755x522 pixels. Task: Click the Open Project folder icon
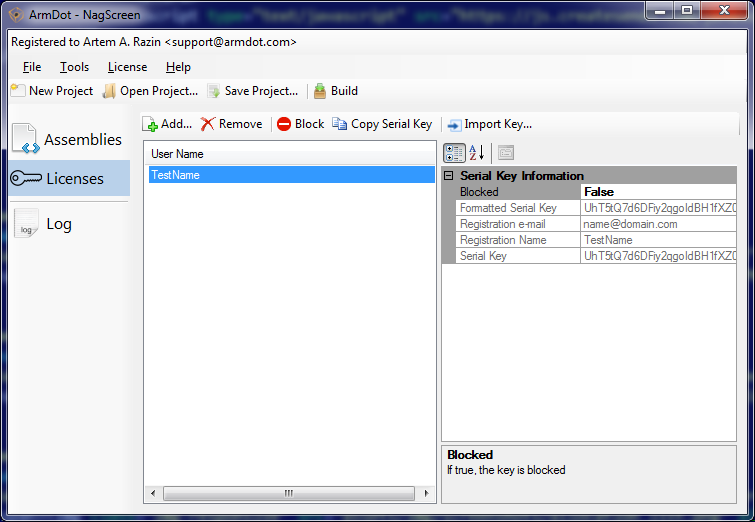109,91
